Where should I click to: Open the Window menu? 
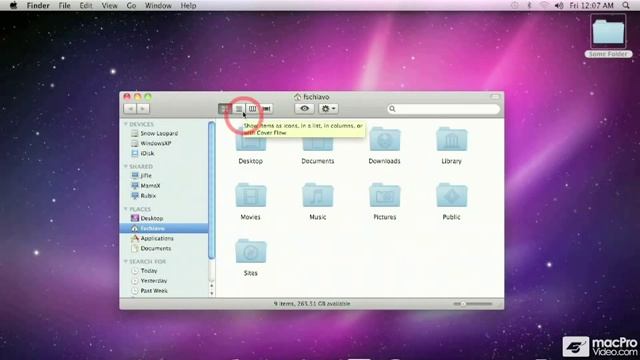click(158, 5)
